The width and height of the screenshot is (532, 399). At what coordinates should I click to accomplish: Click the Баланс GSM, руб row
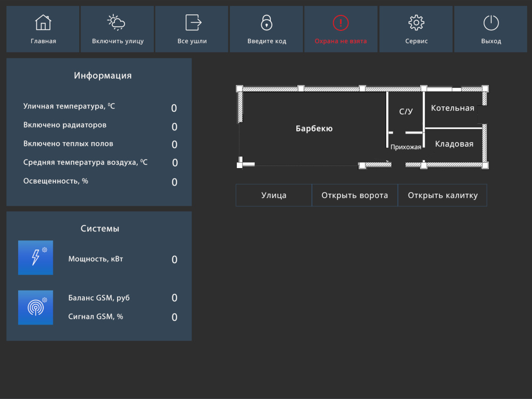pos(122,298)
